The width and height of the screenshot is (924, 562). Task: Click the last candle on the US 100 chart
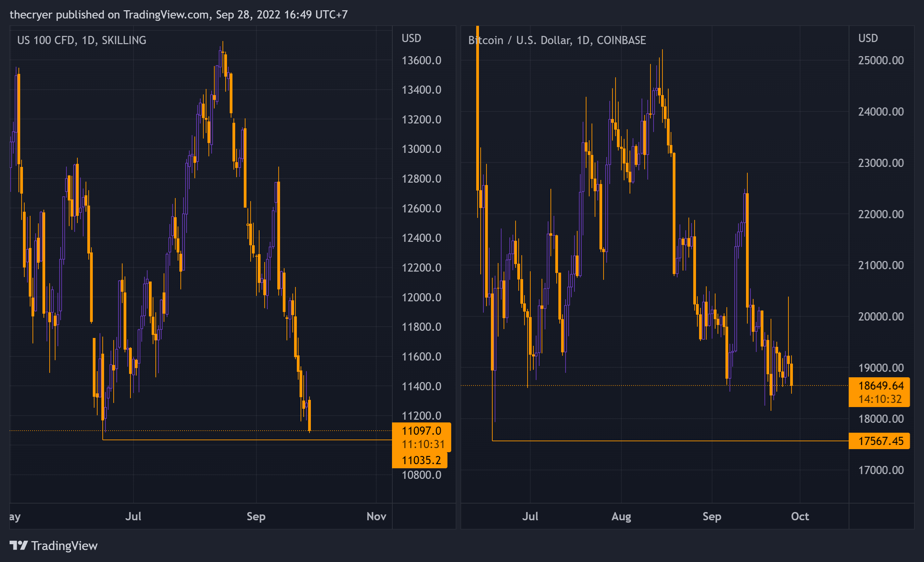(309, 415)
